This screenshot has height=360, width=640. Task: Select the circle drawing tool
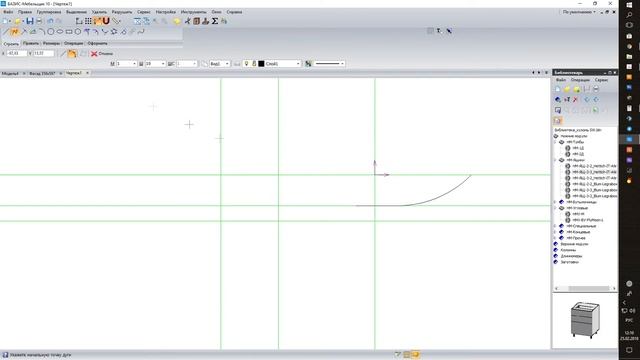point(51,31)
